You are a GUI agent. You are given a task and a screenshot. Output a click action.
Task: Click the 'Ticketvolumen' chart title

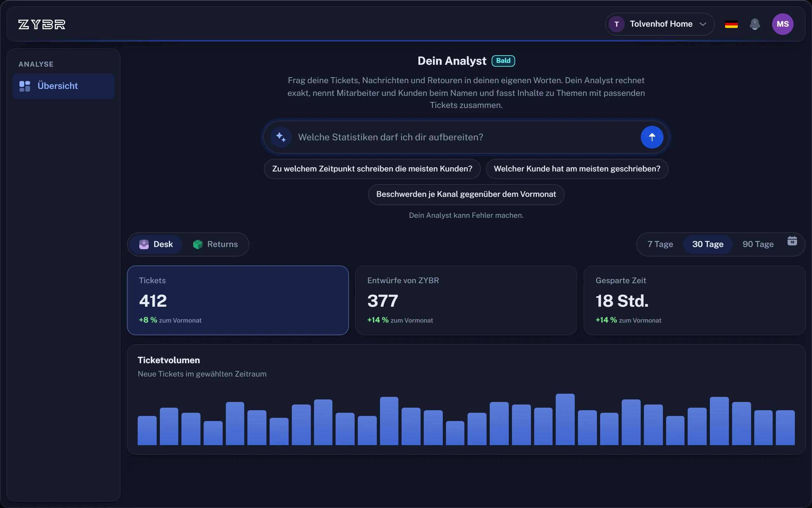point(169,360)
